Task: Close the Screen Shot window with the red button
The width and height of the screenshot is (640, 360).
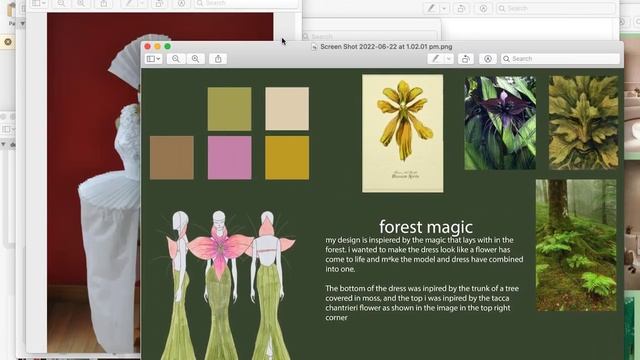Action: [x=148, y=47]
